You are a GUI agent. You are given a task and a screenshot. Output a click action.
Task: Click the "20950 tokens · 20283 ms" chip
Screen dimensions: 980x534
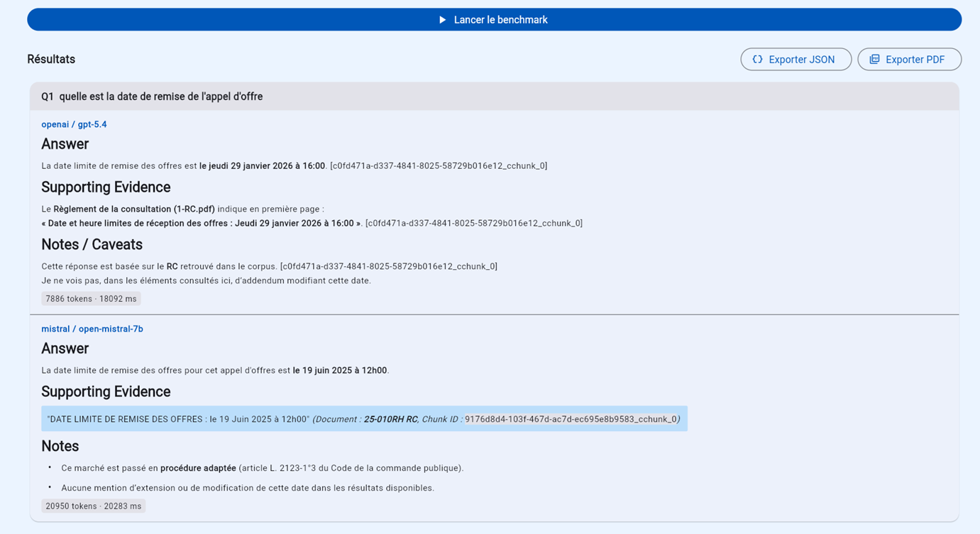pyautogui.click(x=94, y=506)
